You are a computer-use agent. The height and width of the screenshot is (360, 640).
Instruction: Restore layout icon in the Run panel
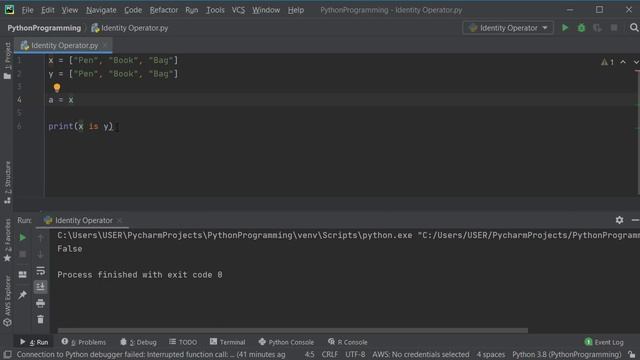(22, 274)
